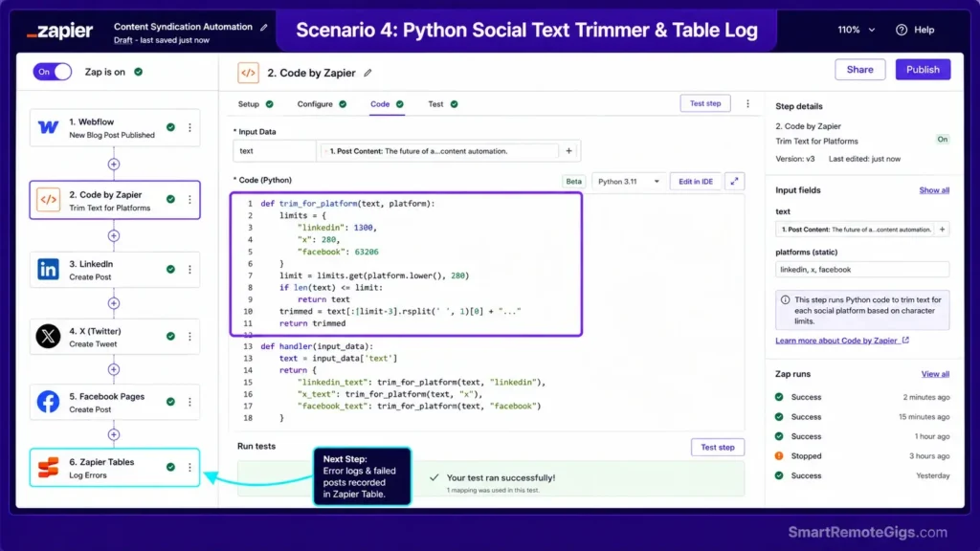Image resolution: width=980 pixels, height=551 pixels.
Task: Click the LinkedIn app icon in step 3
Action: (48, 269)
